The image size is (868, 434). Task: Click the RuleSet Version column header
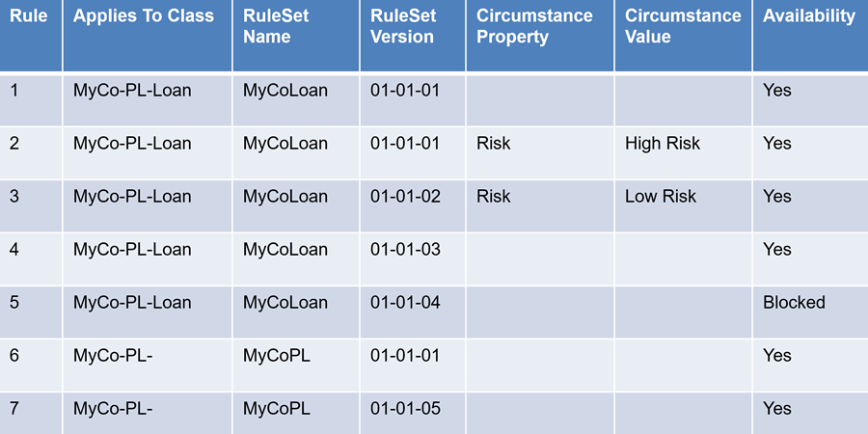tap(403, 27)
